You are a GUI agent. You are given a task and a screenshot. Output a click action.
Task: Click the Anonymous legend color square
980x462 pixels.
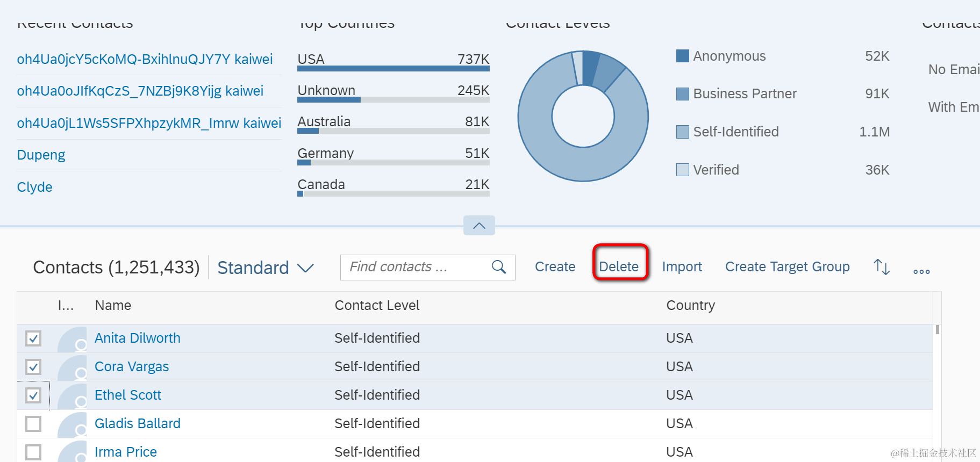coord(683,56)
